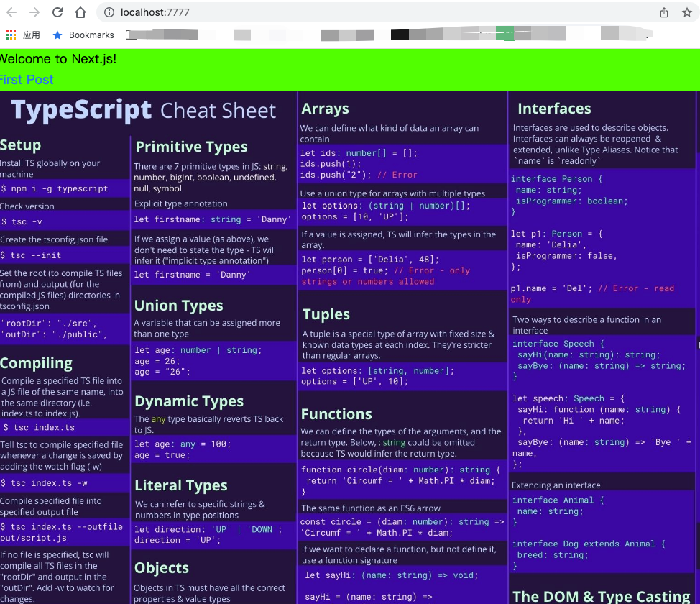Click the '$ tsc index.ts' command
The image size is (700, 604).
pos(39,428)
